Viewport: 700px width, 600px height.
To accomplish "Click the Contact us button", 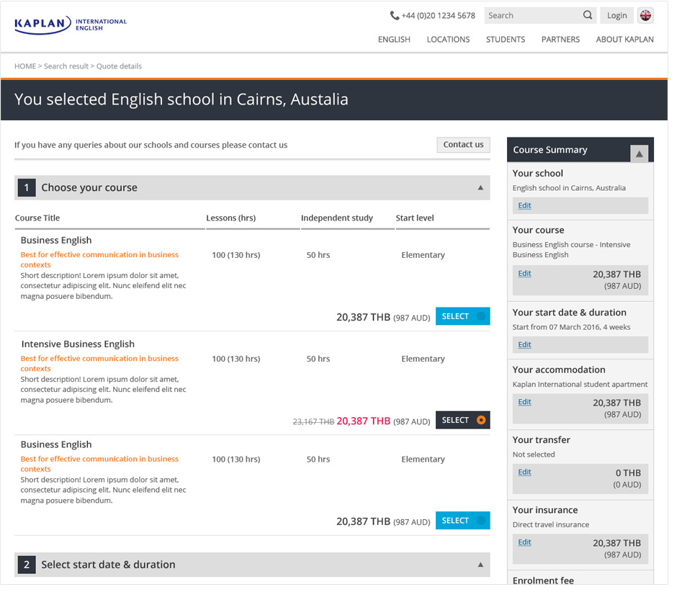I will tap(463, 145).
